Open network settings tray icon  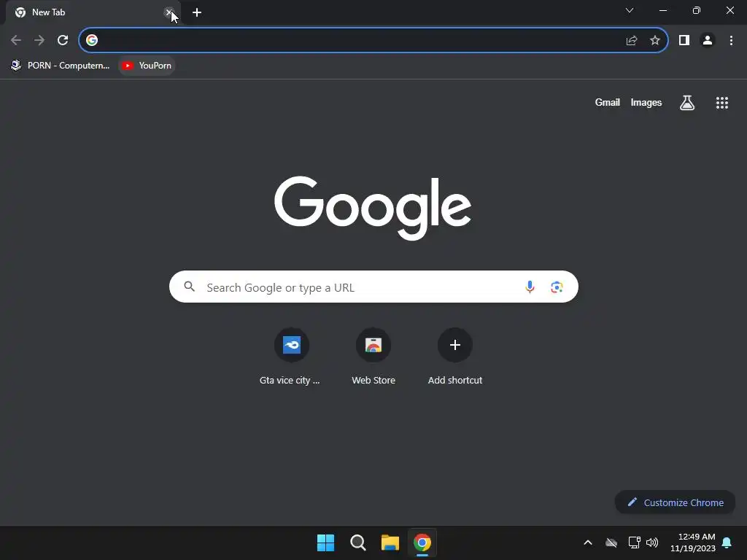pyautogui.click(x=634, y=542)
